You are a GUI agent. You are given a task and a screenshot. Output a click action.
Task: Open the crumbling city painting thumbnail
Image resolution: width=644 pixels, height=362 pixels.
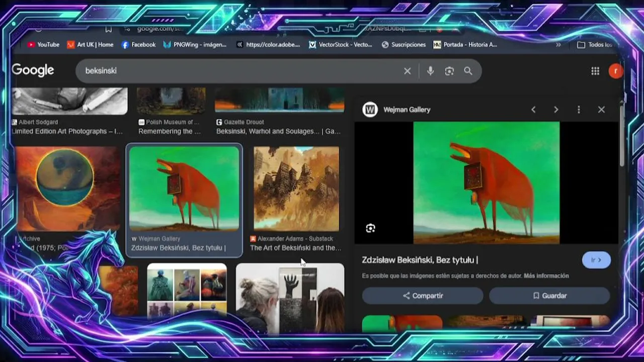point(296,189)
